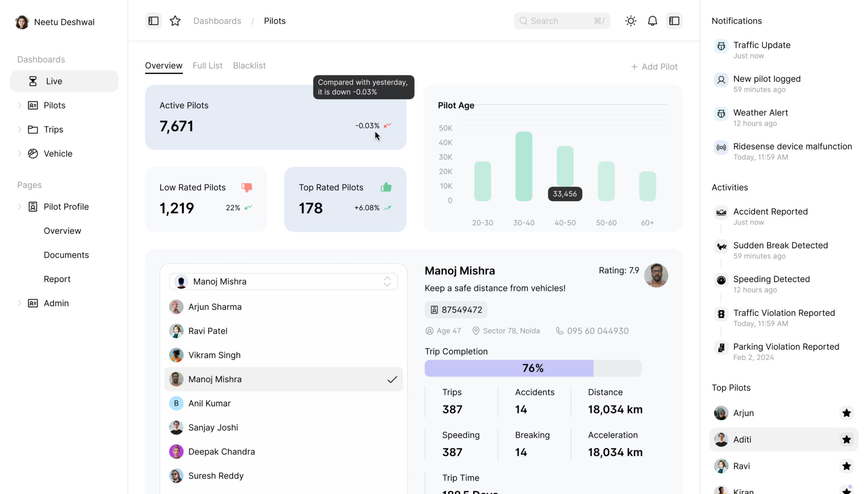
Task: Click the Traffic Update bug icon
Action: coord(721,46)
